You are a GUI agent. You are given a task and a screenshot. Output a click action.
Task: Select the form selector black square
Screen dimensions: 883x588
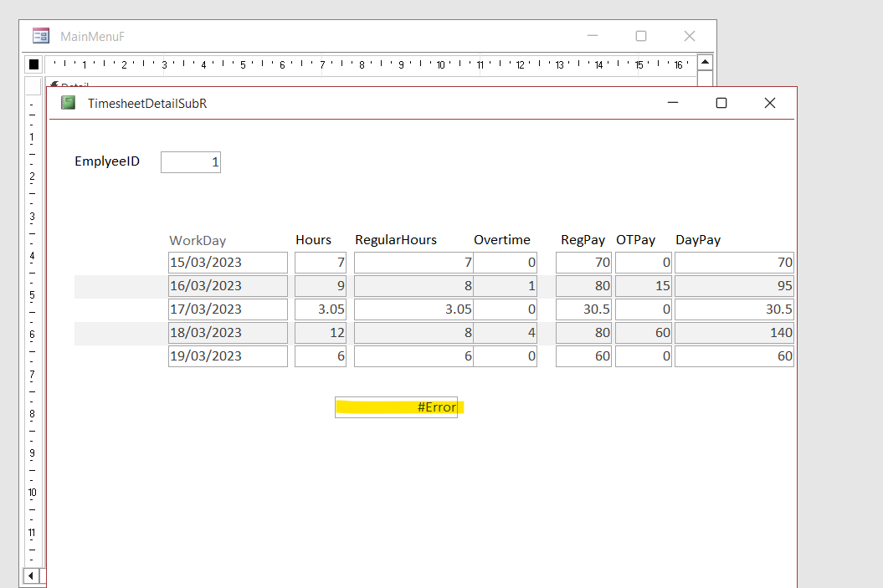(x=33, y=64)
